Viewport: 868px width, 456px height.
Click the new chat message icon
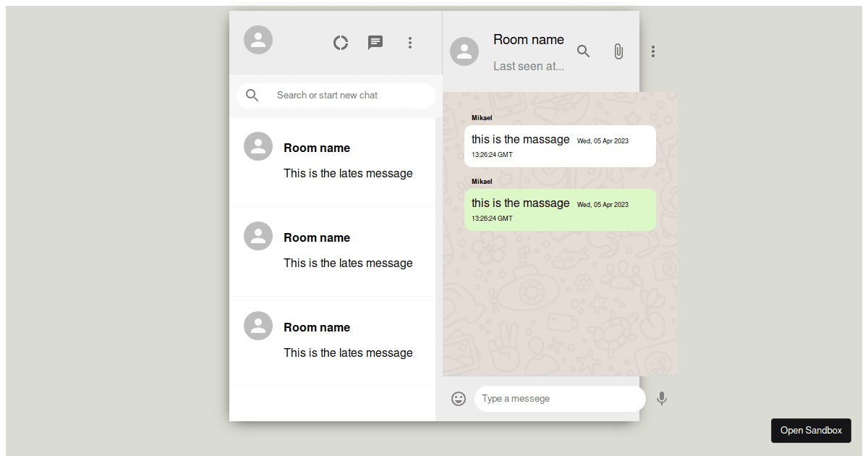[375, 43]
